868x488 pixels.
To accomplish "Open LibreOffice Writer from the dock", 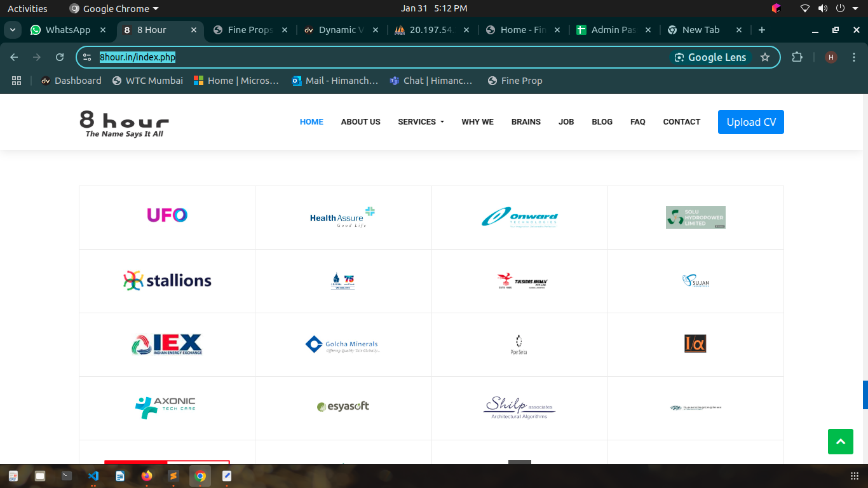I will [x=120, y=475].
